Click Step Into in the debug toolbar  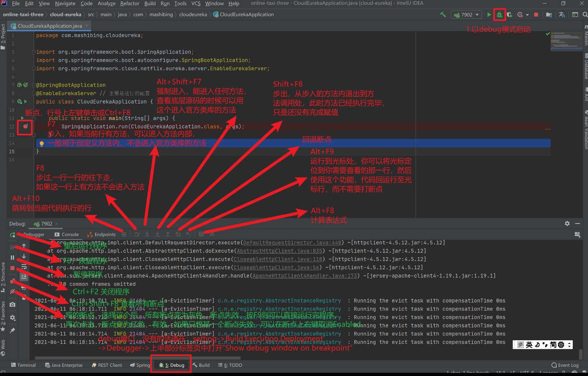coord(147,234)
